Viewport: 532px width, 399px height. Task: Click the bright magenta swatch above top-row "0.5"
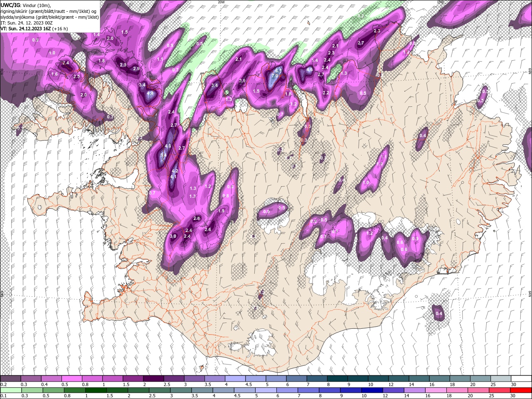click(72, 379)
